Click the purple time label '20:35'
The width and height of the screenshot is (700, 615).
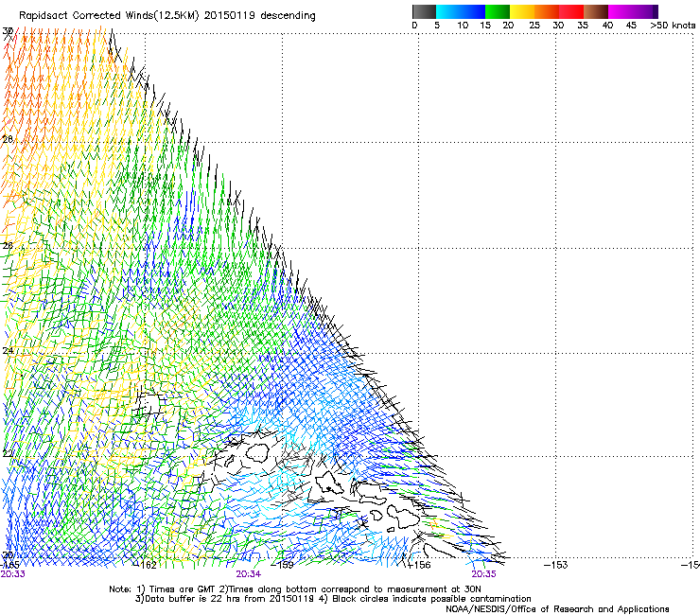point(484,574)
